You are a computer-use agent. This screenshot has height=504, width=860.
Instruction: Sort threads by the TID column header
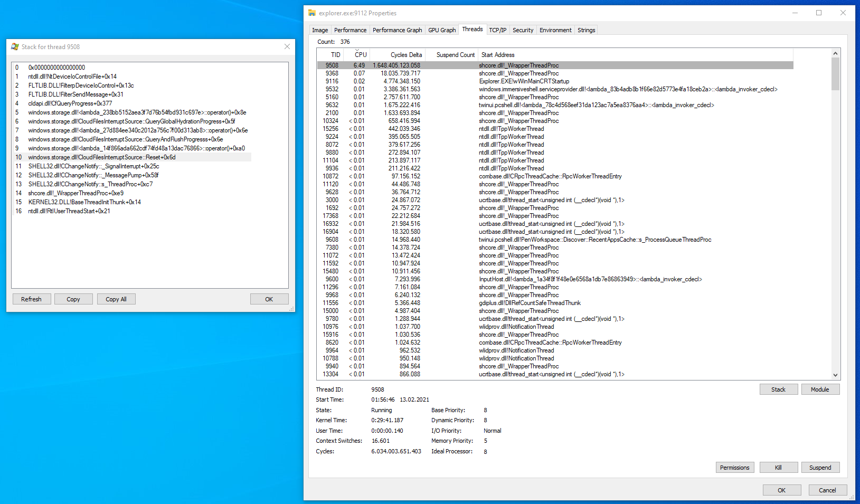tap(330, 55)
